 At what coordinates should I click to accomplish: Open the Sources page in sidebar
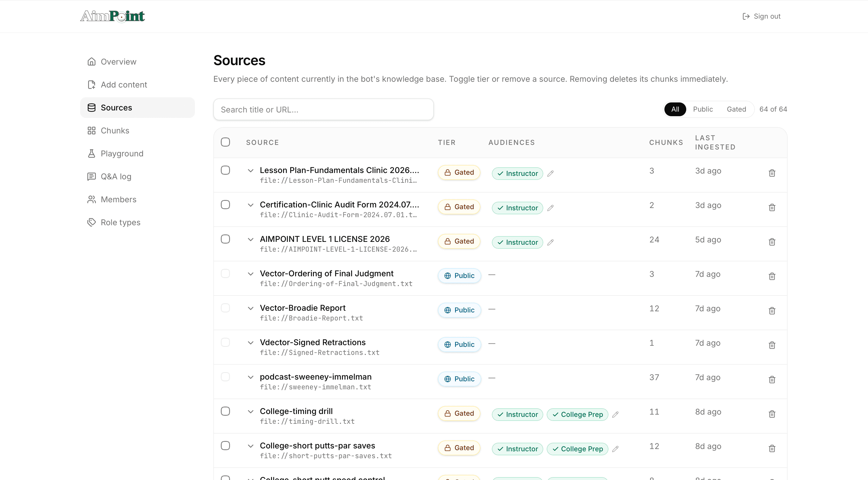pos(138,108)
